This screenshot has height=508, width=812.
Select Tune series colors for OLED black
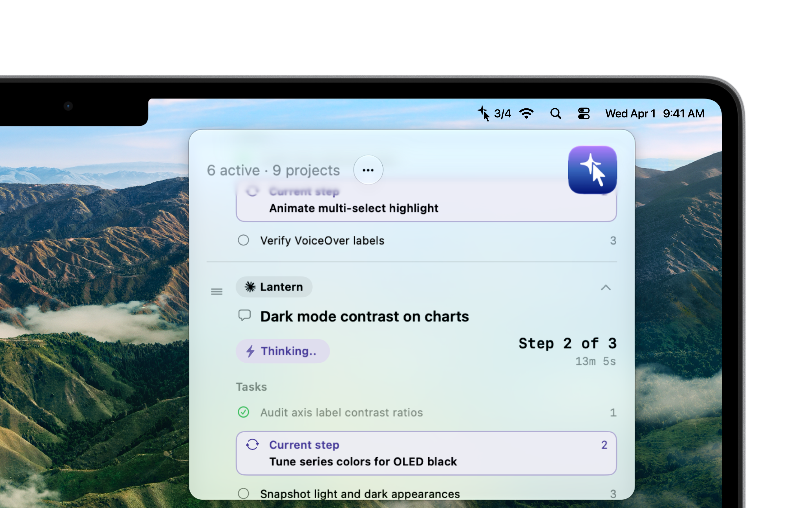(x=426, y=453)
